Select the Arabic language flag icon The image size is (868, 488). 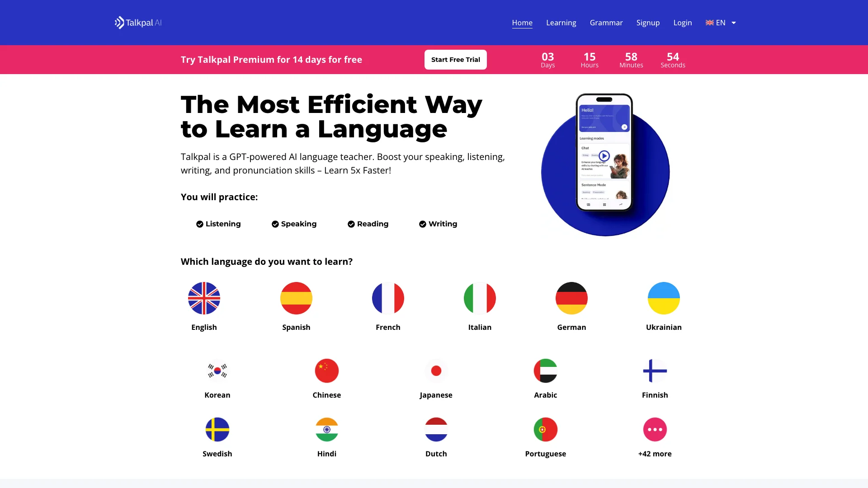click(546, 370)
